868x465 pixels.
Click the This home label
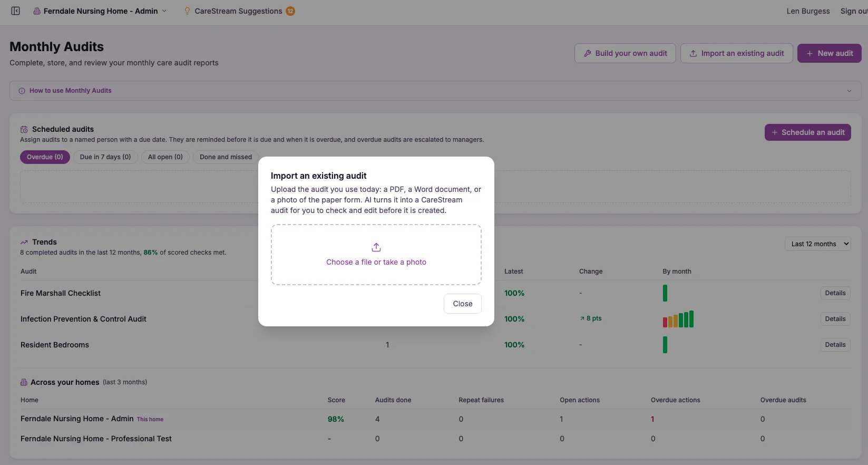click(150, 420)
